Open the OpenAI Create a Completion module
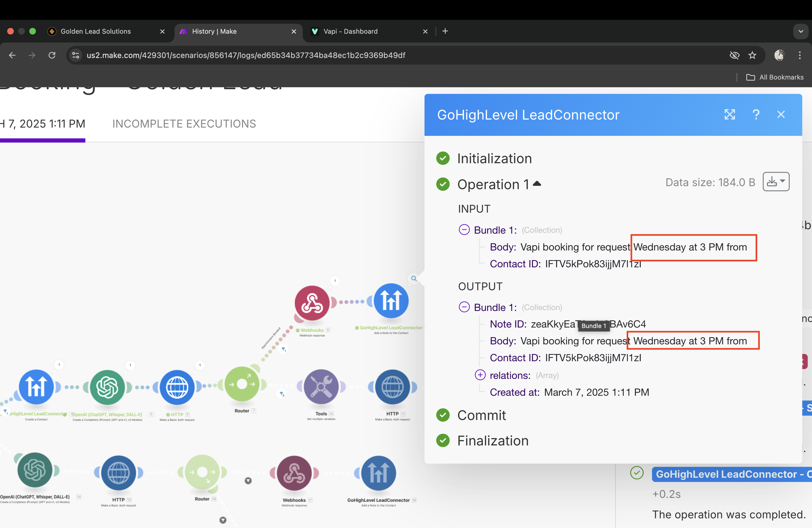The image size is (812, 528). tap(107, 387)
